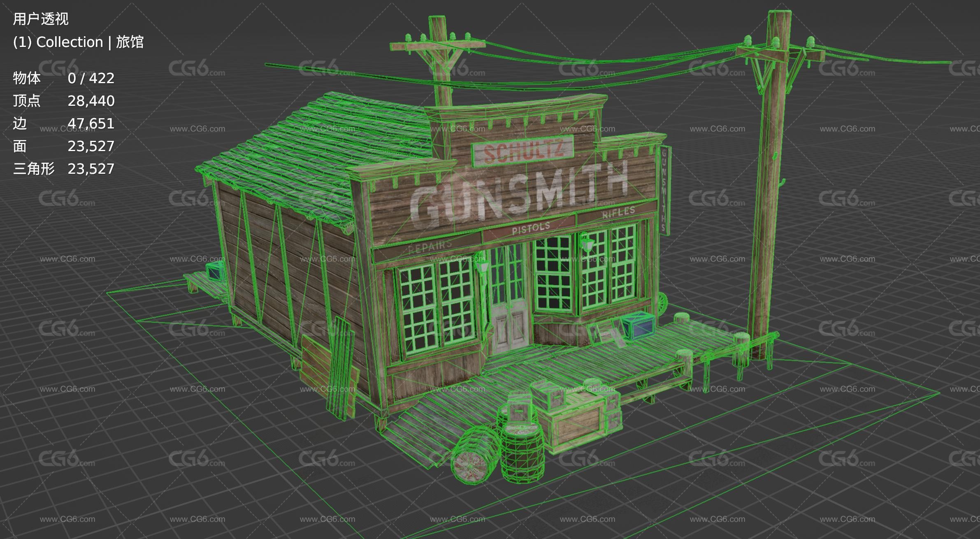The height and width of the screenshot is (539, 980).
Task: Select the RIFLES sign board
Action: [x=618, y=213]
